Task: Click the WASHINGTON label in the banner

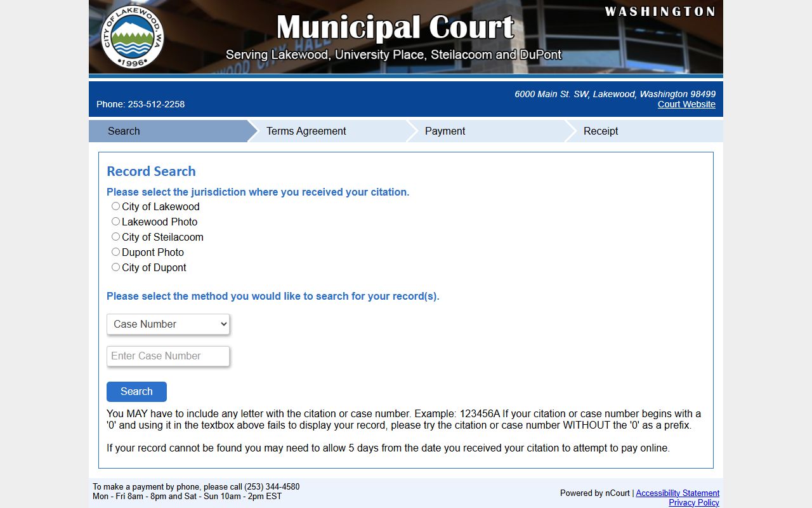Action: 660,11
